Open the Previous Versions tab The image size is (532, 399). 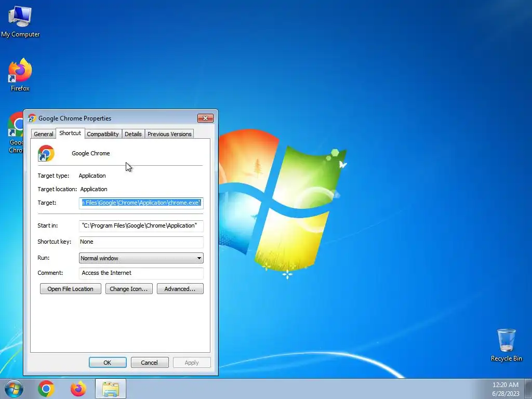pyautogui.click(x=169, y=134)
